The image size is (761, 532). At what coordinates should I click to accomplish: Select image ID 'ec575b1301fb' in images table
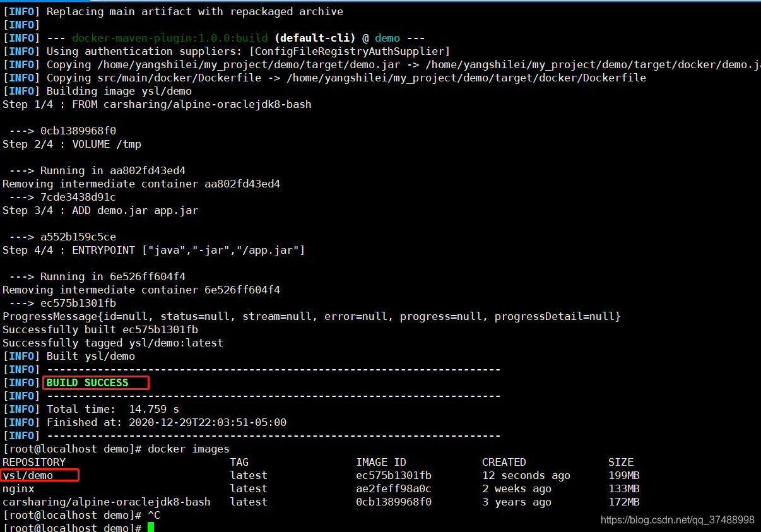tap(394, 475)
